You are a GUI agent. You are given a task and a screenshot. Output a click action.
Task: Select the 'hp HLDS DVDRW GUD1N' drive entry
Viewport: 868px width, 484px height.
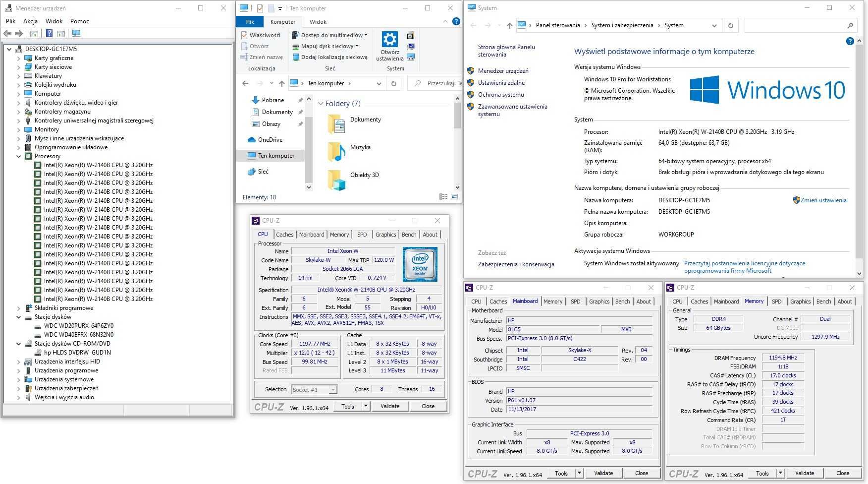pos(77,353)
